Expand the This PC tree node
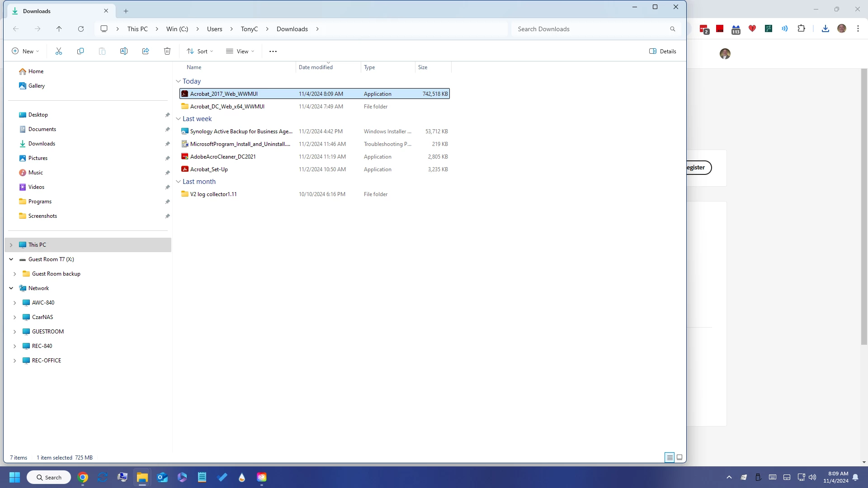This screenshot has width=868, height=488. click(x=11, y=245)
